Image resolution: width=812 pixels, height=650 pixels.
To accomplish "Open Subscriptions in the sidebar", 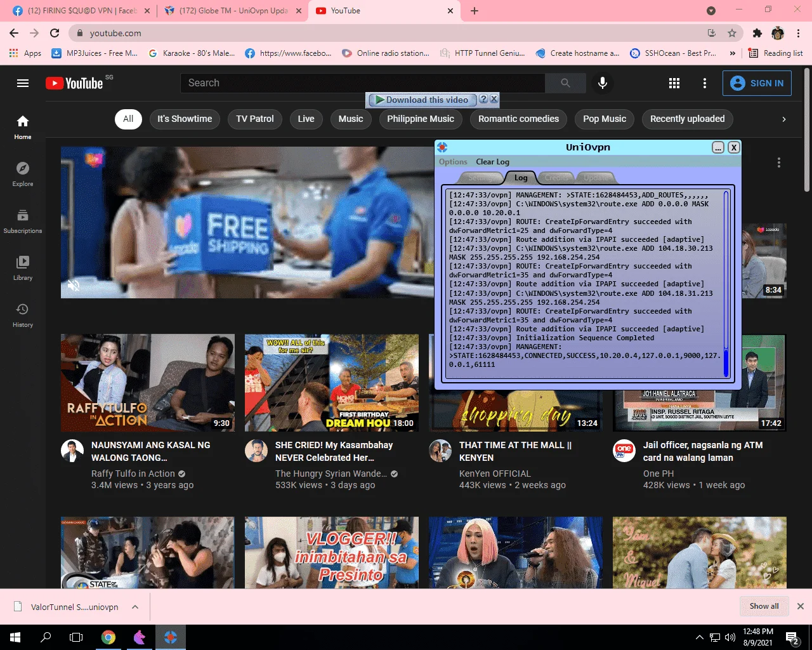I will coord(23,221).
